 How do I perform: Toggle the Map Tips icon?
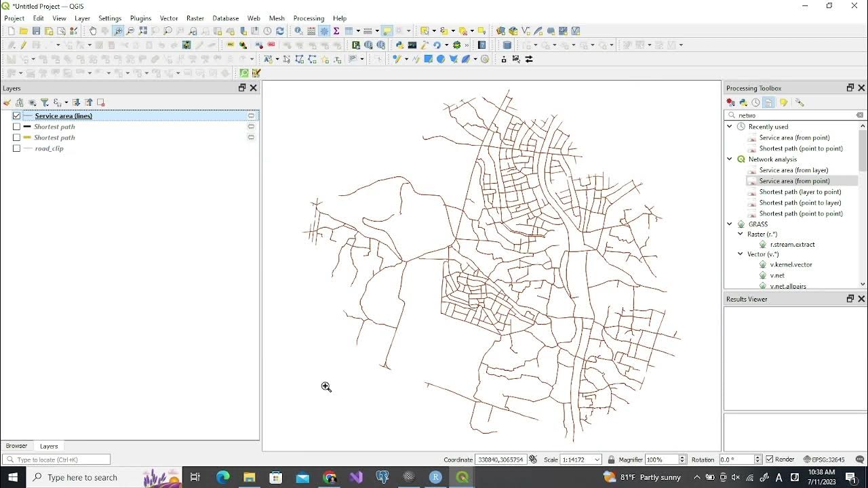387,31
